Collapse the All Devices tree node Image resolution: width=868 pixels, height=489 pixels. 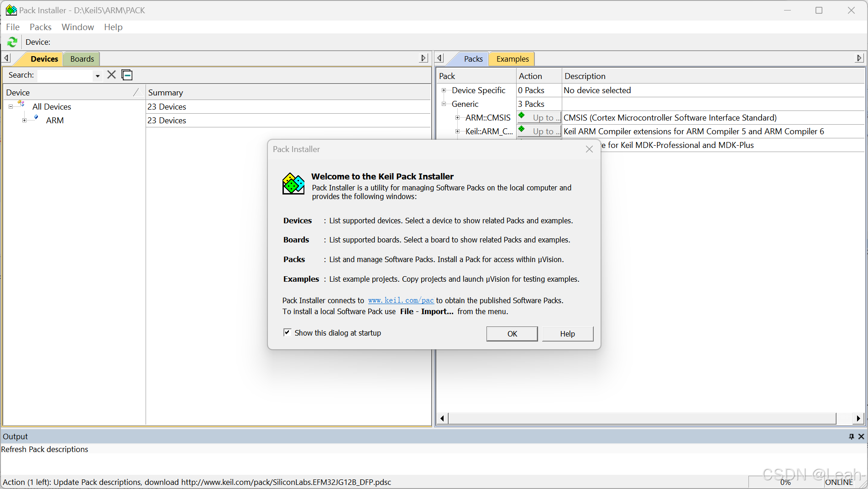point(11,107)
